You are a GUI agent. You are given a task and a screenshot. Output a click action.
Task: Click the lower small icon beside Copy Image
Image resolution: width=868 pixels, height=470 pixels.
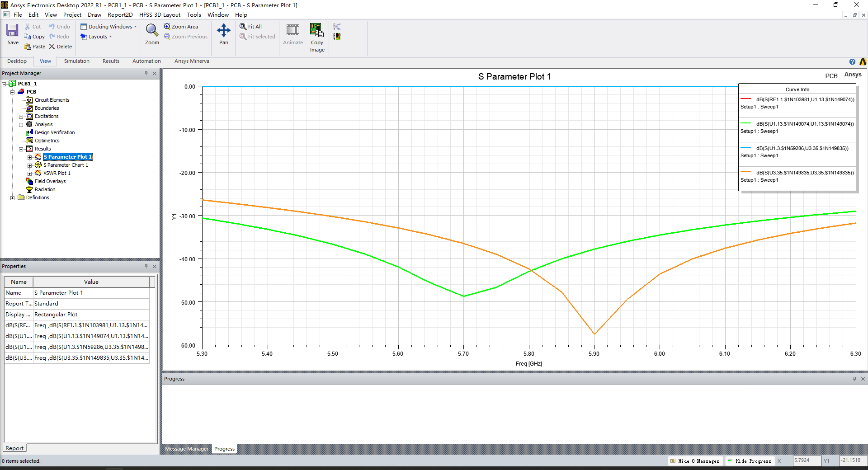click(337, 36)
